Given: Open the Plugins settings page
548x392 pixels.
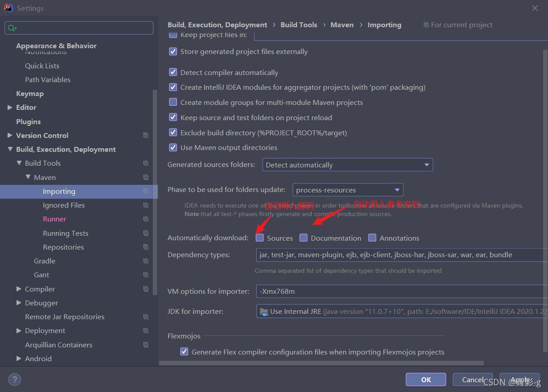Looking at the screenshot, I should pyautogui.click(x=28, y=121).
